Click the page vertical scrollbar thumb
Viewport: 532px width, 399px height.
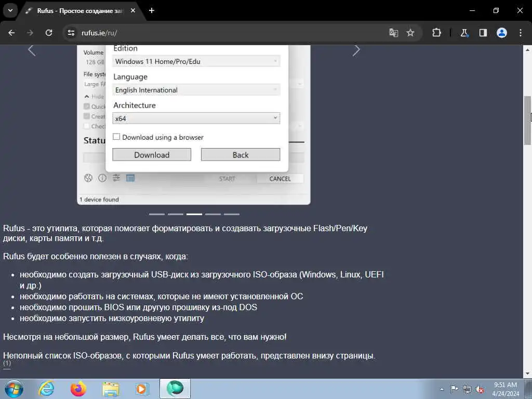point(528,121)
